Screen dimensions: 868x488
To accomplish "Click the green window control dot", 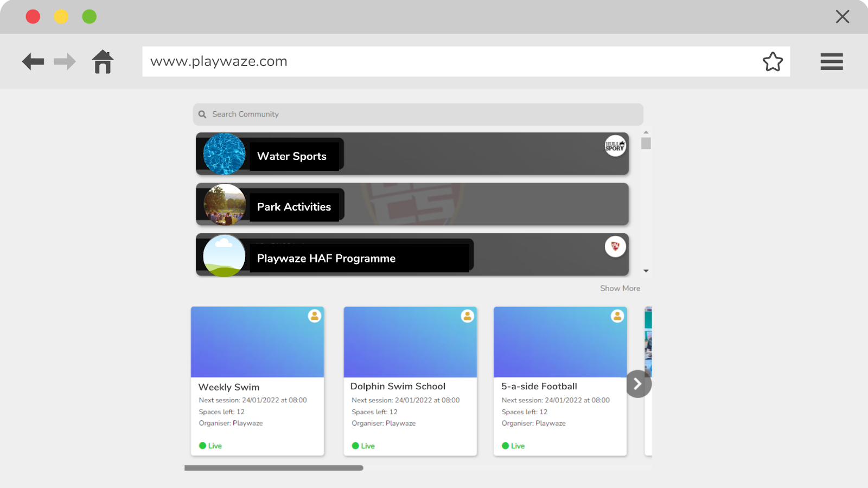I will point(90,17).
